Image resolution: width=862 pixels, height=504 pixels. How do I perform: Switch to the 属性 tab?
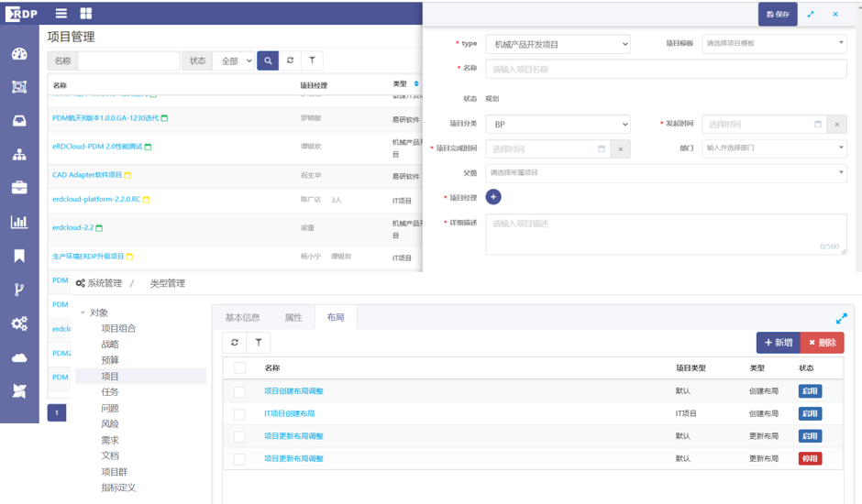(293, 317)
